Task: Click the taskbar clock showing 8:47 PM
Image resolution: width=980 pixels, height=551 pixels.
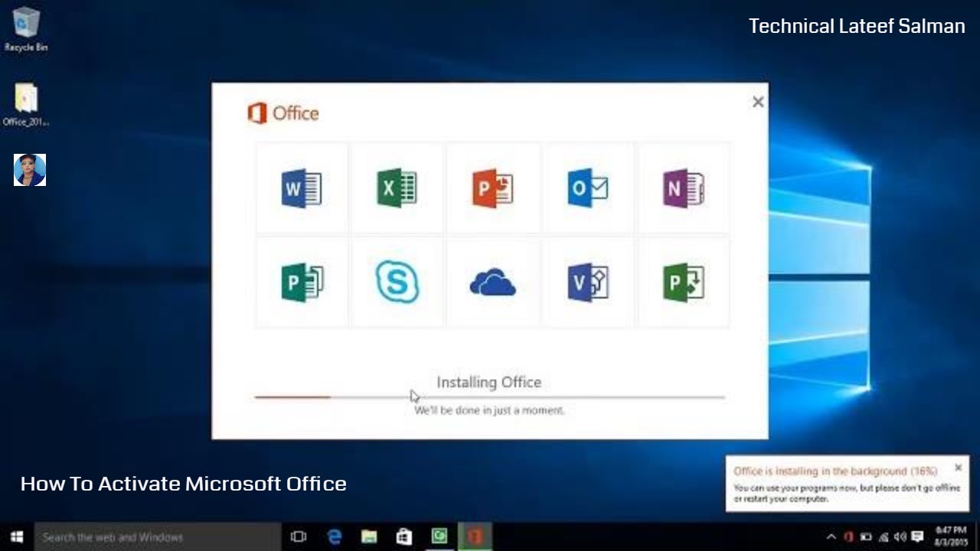Action: 951,536
